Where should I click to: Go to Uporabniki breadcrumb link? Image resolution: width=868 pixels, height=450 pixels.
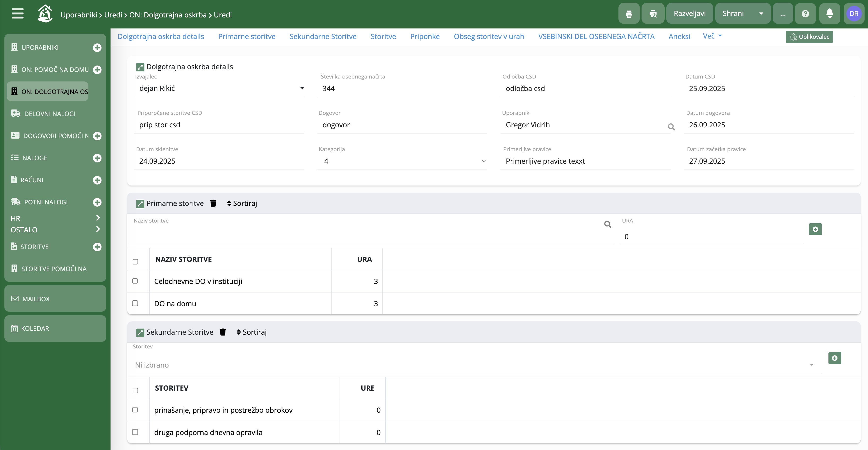click(79, 15)
